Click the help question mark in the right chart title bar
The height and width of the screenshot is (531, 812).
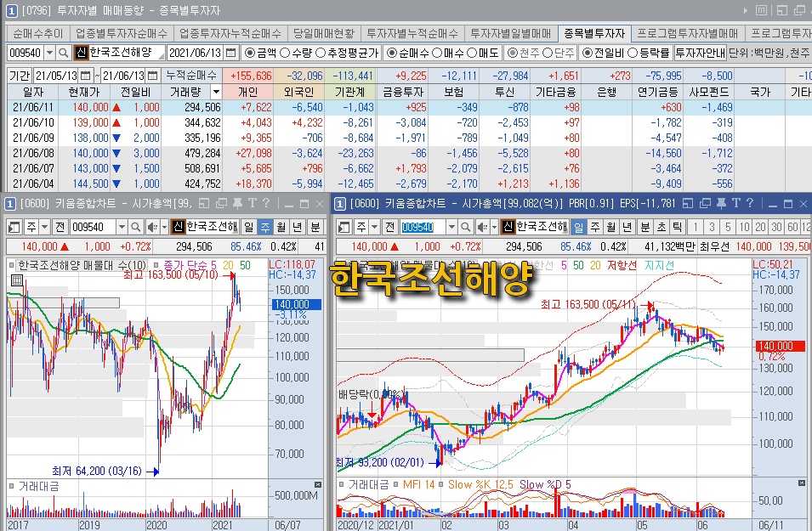coord(749,203)
